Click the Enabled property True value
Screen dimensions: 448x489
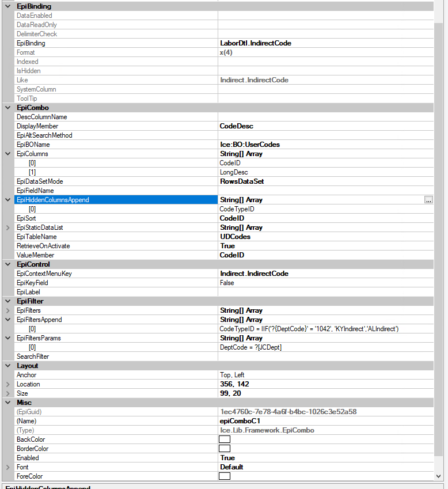[x=227, y=458]
